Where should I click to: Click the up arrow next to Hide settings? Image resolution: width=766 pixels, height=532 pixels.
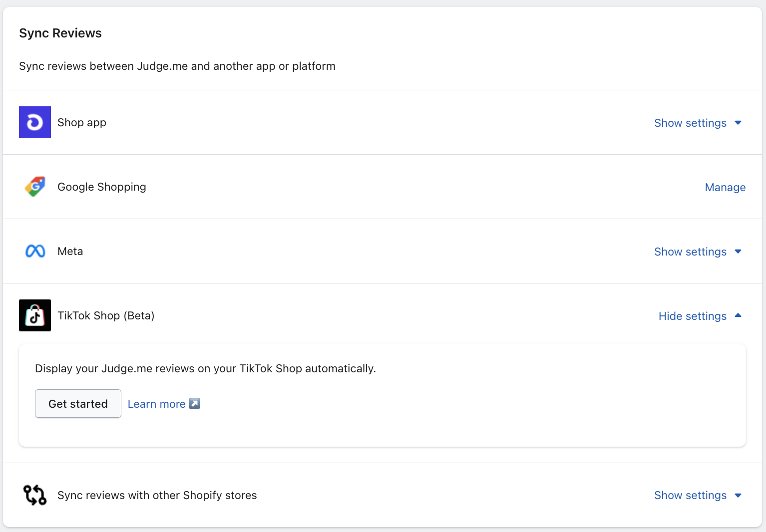[x=738, y=315]
